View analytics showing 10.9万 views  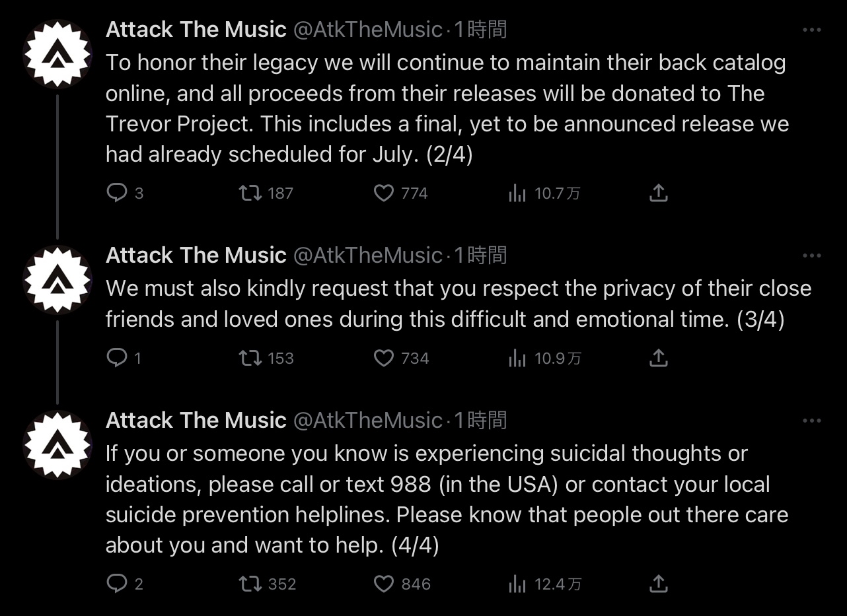click(x=517, y=358)
